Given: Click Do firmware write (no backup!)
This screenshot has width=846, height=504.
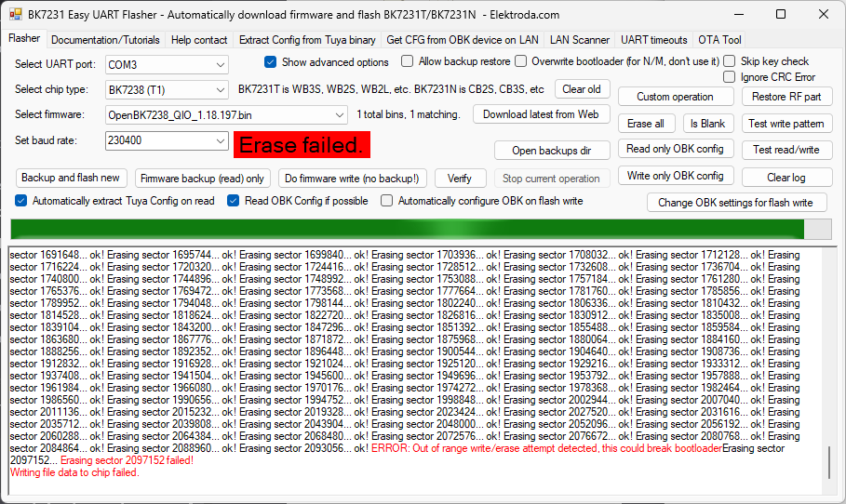Looking at the screenshot, I should click(x=352, y=179).
